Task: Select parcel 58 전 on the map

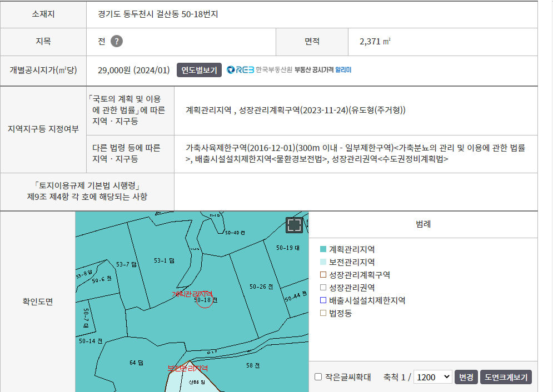Action: [253, 365]
